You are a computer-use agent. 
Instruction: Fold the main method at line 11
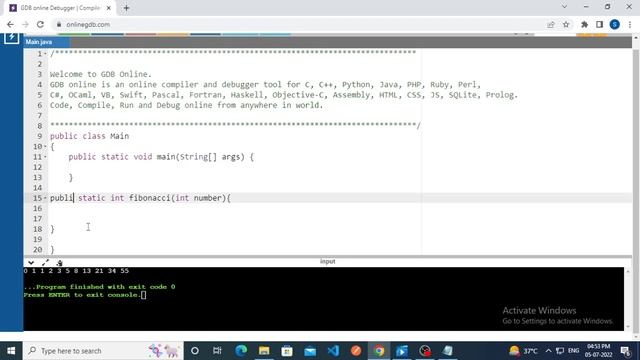pyautogui.click(x=45, y=157)
